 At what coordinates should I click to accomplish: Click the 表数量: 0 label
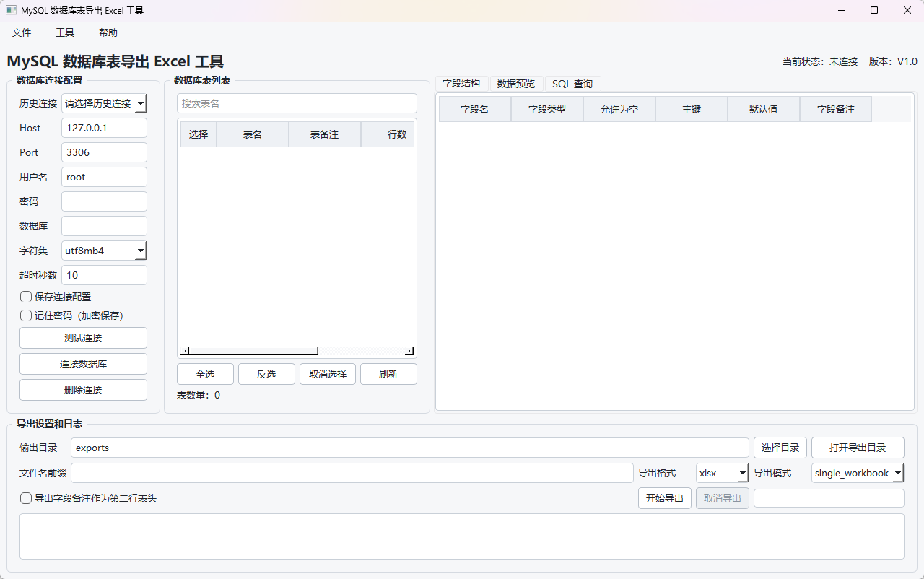(199, 395)
